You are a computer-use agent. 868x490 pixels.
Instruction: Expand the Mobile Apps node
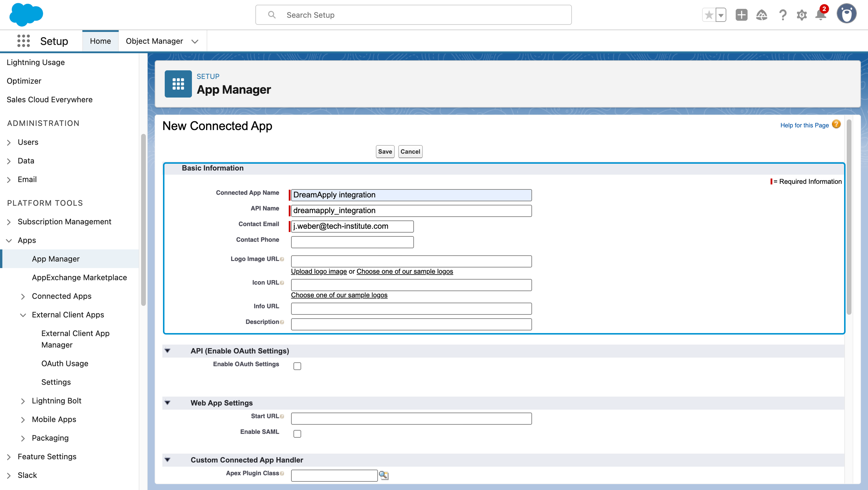[x=23, y=420]
